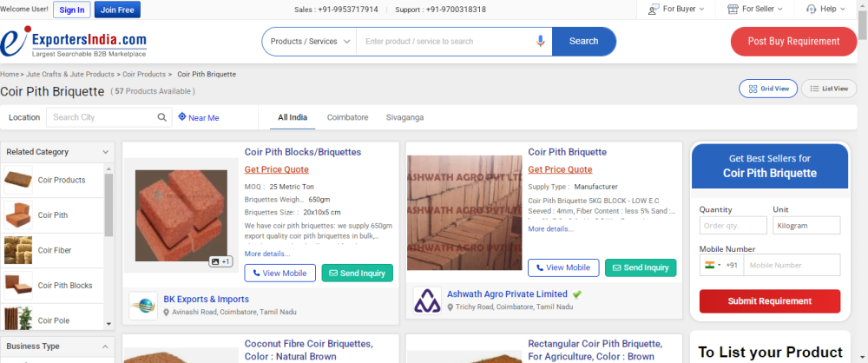Click View Mobile for Ashwath Agro listing
The image size is (868, 363).
(x=563, y=267)
